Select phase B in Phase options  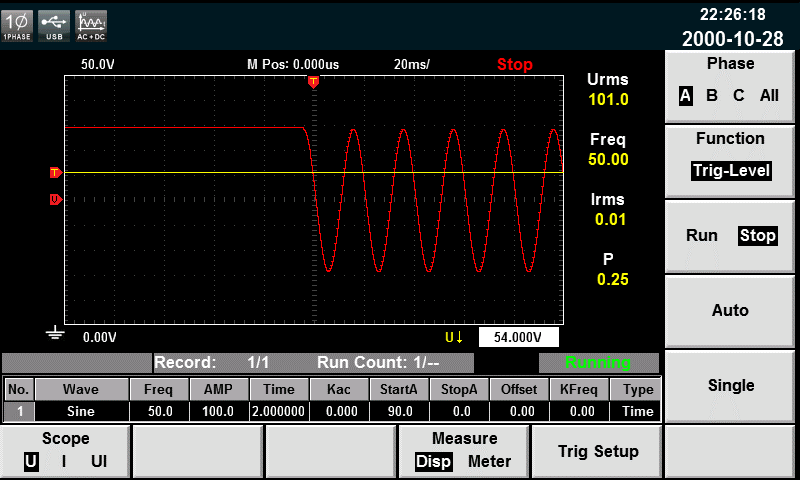pos(712,96)
